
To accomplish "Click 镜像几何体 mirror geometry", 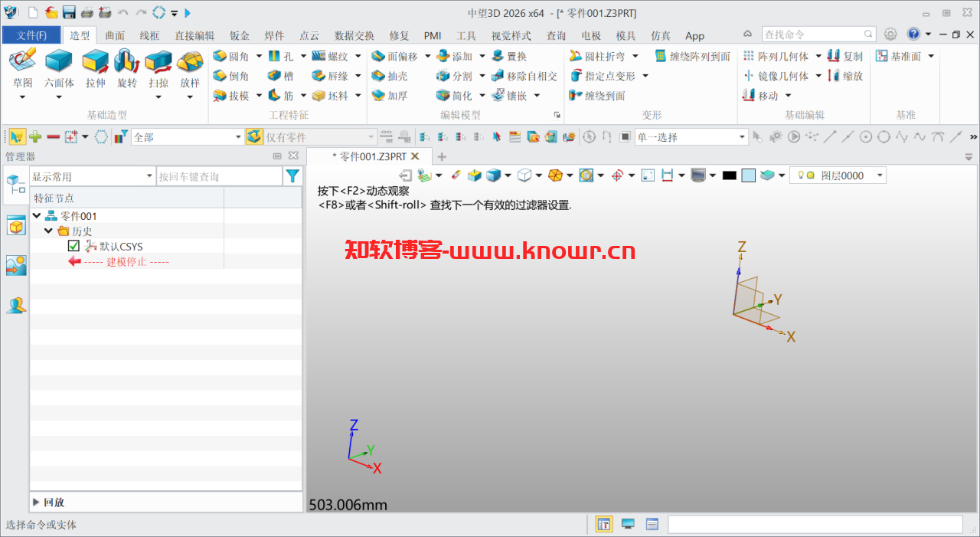I will coord(776,77).
